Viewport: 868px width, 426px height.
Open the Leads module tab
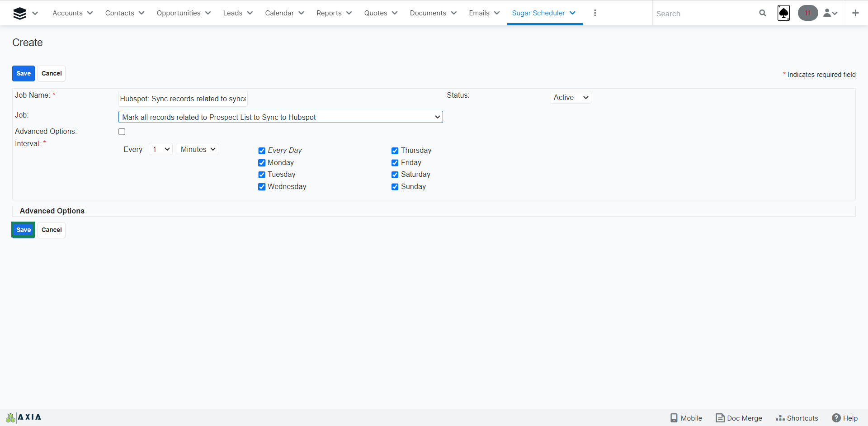[232, 13]
